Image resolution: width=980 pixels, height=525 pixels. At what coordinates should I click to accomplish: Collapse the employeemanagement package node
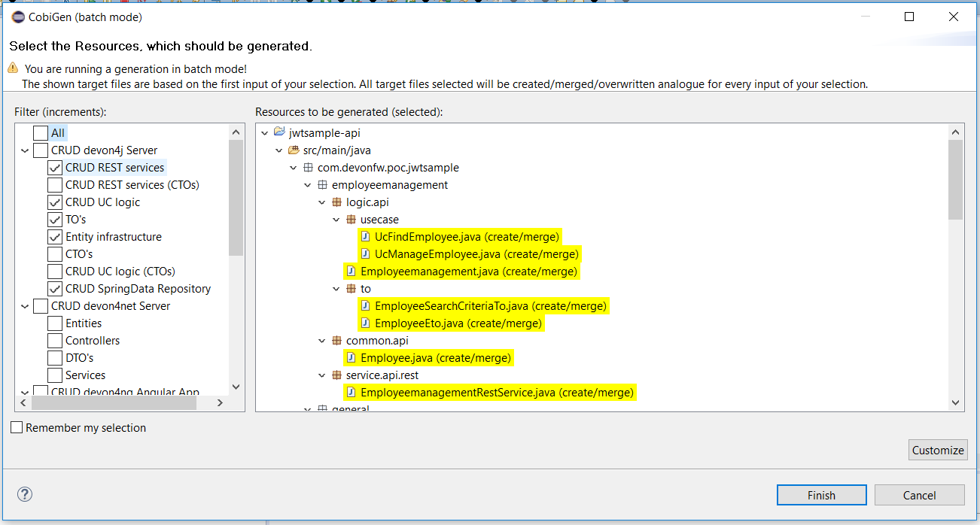pyautogui.click(x=308, y=185)
